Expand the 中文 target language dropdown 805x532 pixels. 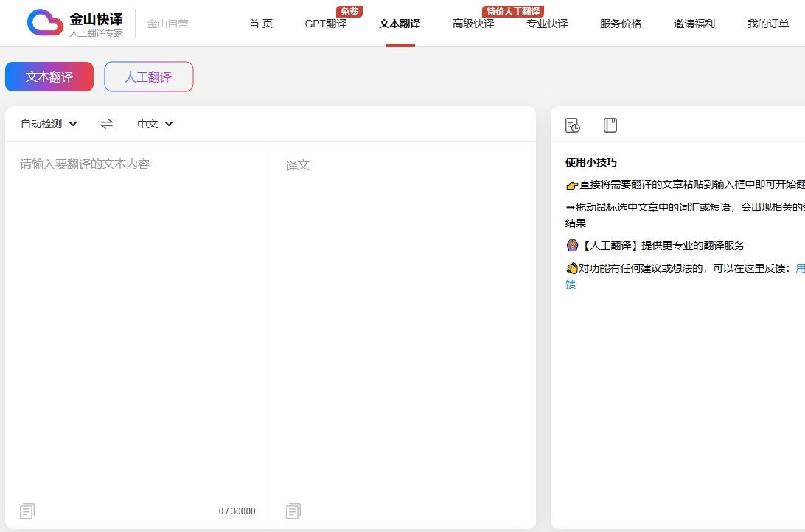pyautogui.click(x=155, y=124)
